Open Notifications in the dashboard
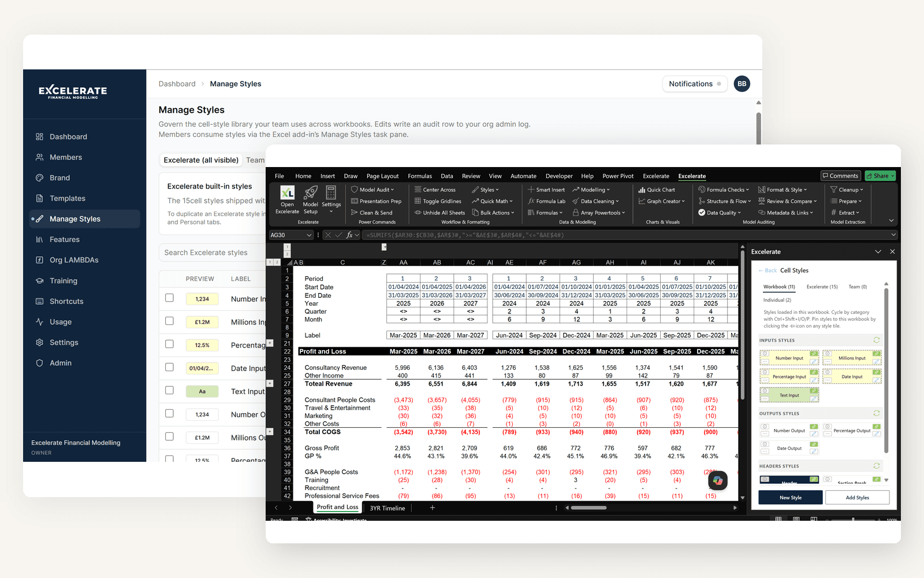This screenshot has width=924, height=578. point(695,84)
